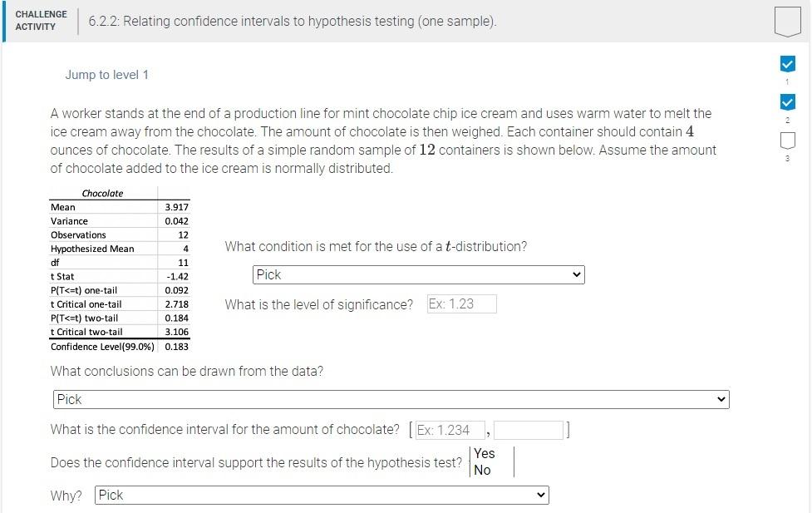Screen dimensions: 812x513
Task: Click the Jump to level 1 link
Action: (x=106, y=74)
